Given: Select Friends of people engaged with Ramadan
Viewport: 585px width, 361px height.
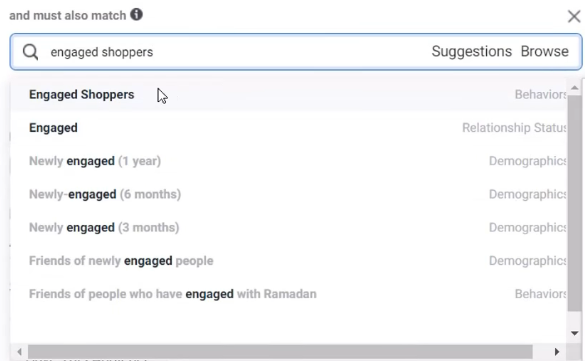Looking at the screenshot, I should point(288,294).
